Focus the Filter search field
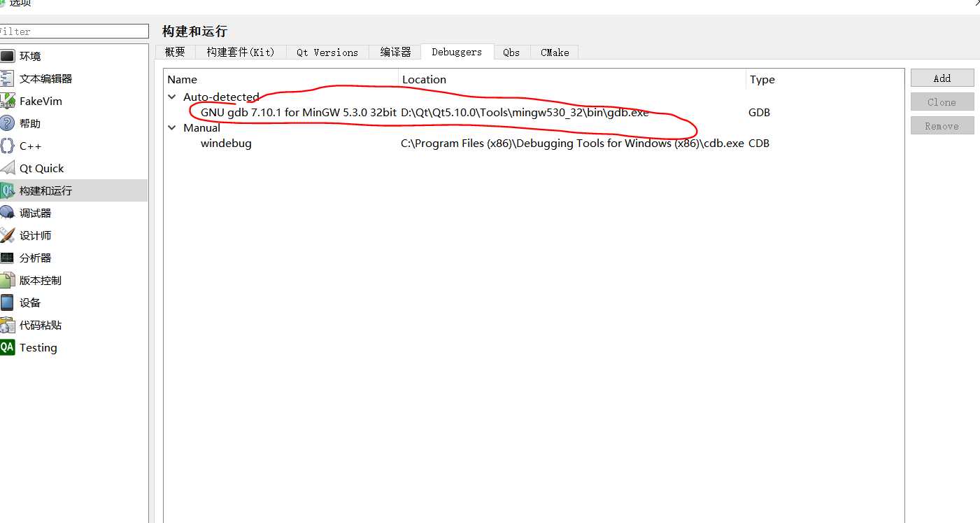 coord(73,32)
